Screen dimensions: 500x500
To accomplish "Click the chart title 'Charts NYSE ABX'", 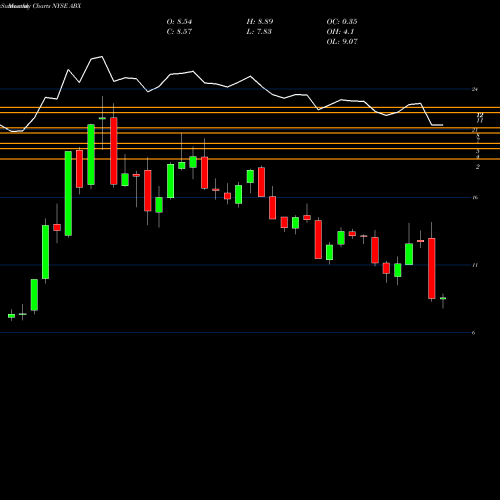I will click(58, 6).
